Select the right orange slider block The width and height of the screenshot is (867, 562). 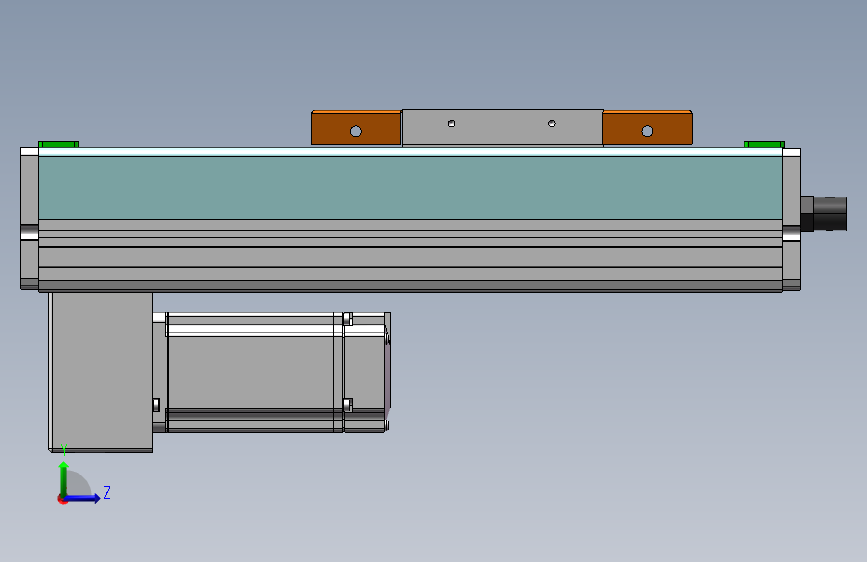coord(647,128)
